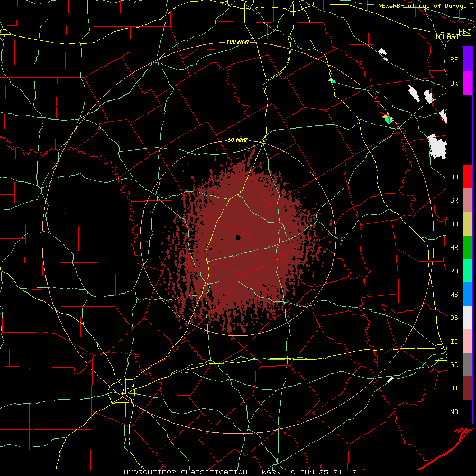Click the HA red legend swatch
Screen dimensions: 476x476
[x=467, y=177]
